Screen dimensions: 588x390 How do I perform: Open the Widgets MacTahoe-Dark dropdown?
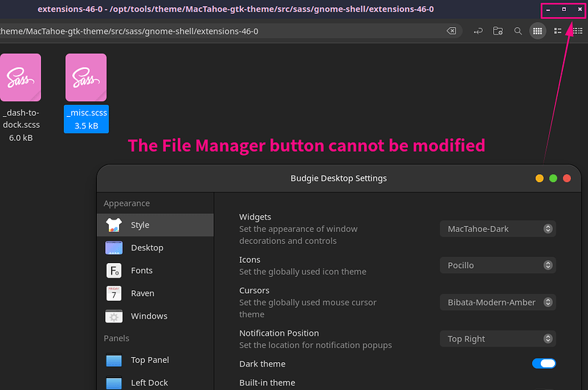pyautogui.click(x=498, y=229)
